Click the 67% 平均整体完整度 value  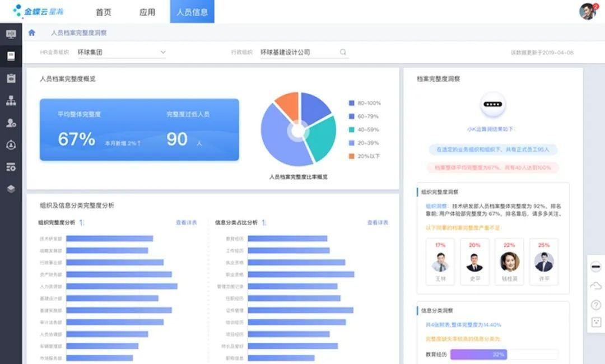pos(76,139)
